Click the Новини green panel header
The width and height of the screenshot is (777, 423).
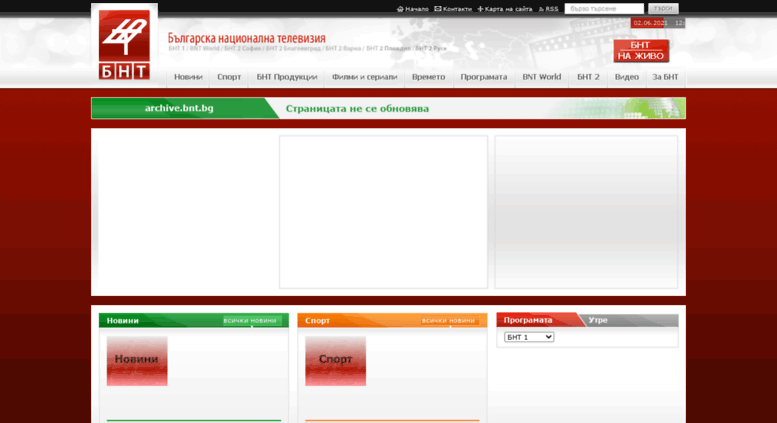click(x=194, y=320)
